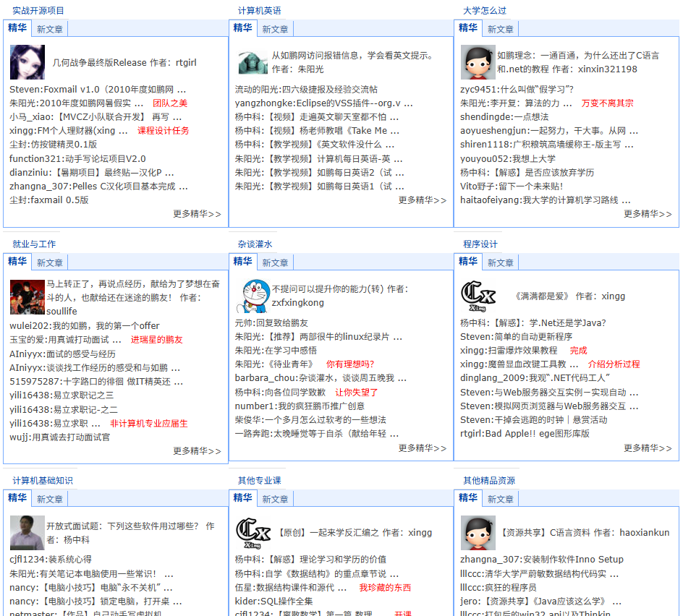This screenshot has width=683, height=616.
Task: Click the cartoon avatar in 大学怎么过 section
Action: [478, 62]
